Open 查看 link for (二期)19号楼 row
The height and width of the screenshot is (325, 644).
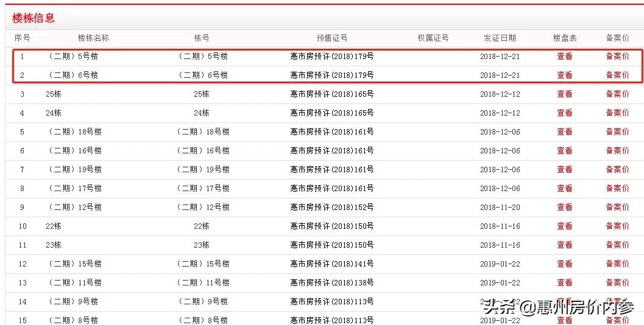(x=564, y=169)
